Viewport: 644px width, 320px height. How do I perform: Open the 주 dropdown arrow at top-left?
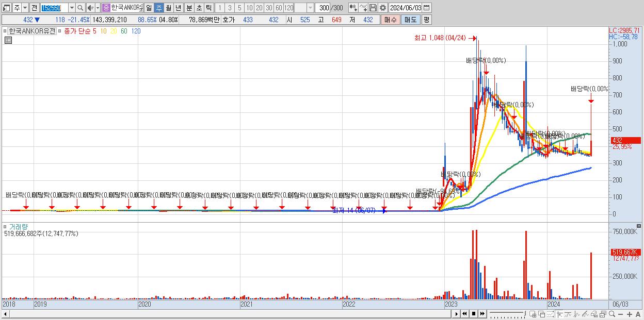tap(25, 8)
